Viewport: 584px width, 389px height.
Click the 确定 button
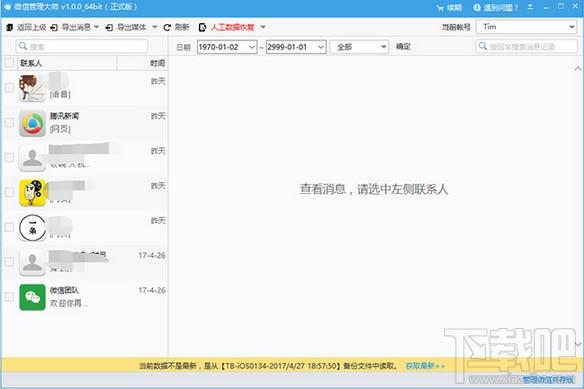tap(403, 47)
